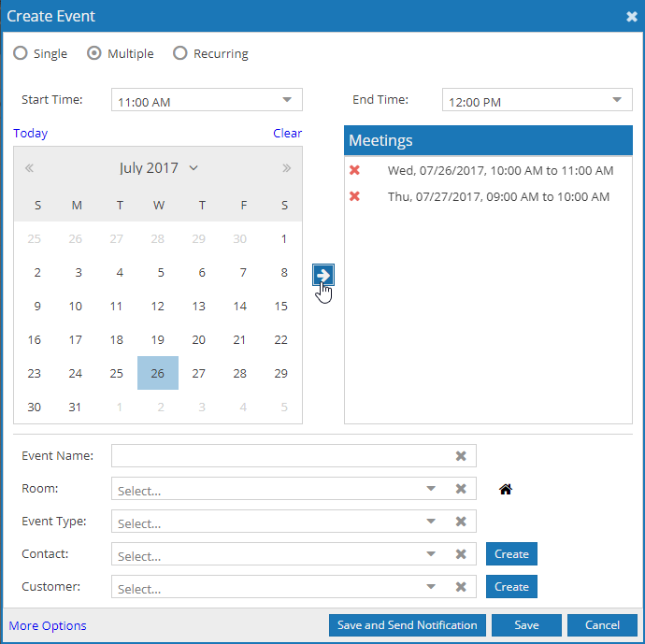Add selected date using blue arrow button
645x644 pixels.
tap(322, 275)
